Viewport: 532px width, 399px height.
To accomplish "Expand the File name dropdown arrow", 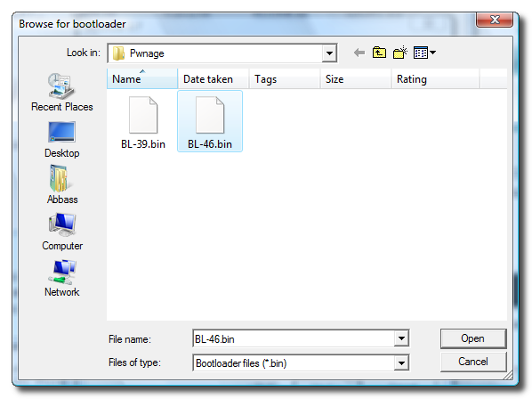I will coord(401,338).
